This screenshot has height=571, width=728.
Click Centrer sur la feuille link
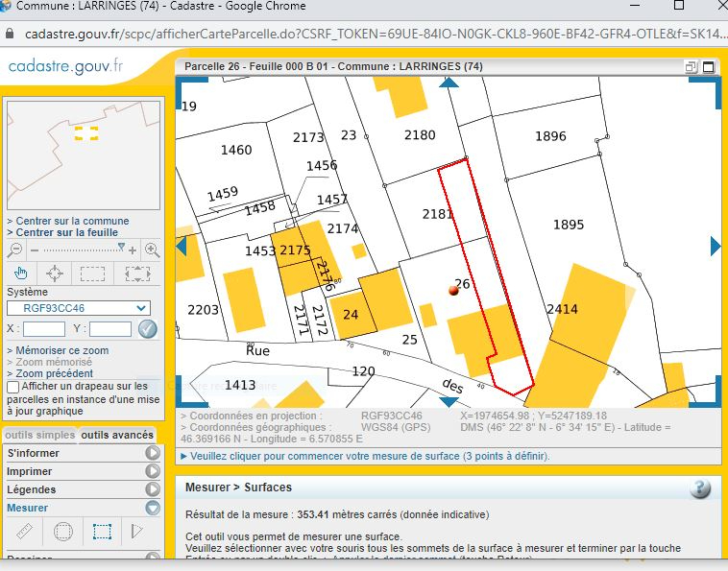(x=67, y=232)
